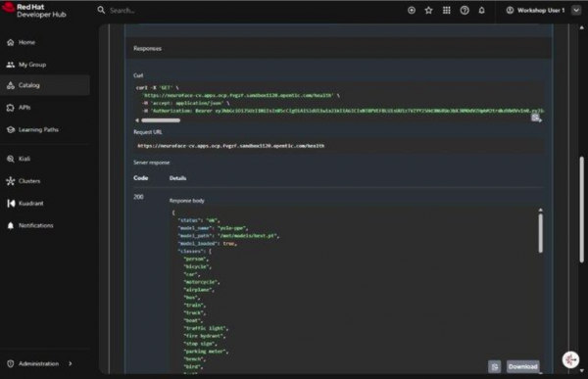Open the application launcher grid icon

[446, 11]
